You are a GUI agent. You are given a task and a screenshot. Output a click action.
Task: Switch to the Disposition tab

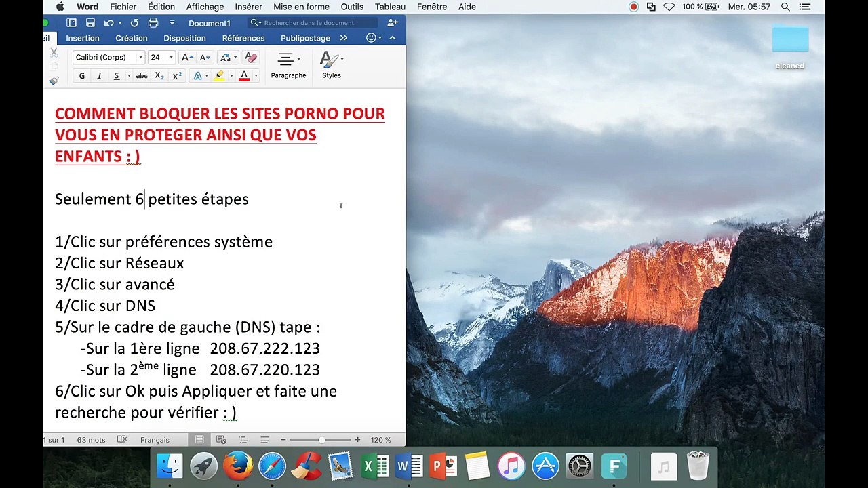tap(184, 38)
